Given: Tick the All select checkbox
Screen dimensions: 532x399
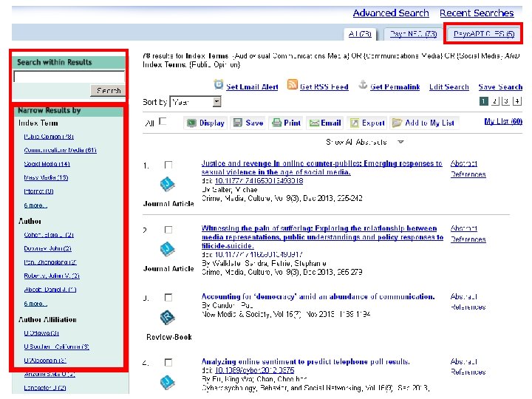Looking at the screenshot, I should [163, 121].
